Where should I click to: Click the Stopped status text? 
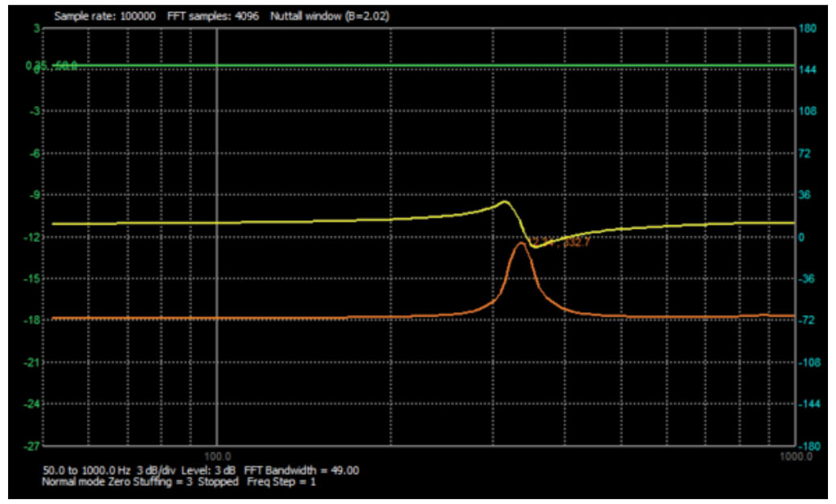pos(218,481)
